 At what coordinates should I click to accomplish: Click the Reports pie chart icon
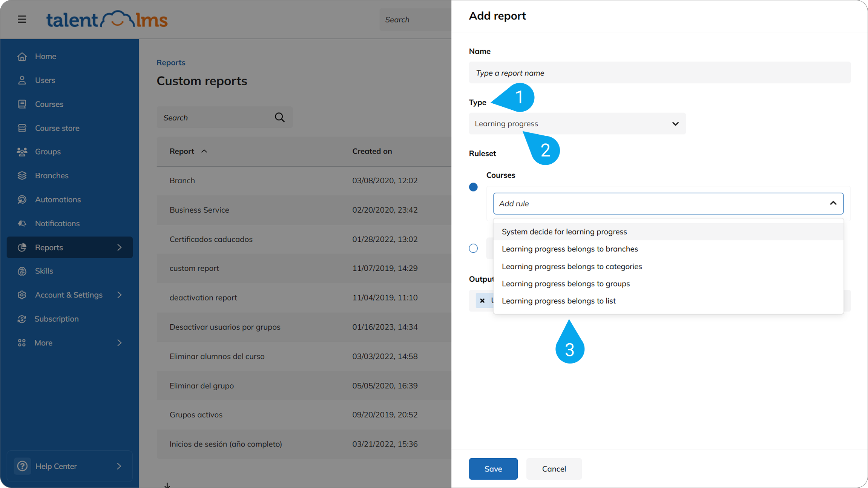(x=22, y=247)
